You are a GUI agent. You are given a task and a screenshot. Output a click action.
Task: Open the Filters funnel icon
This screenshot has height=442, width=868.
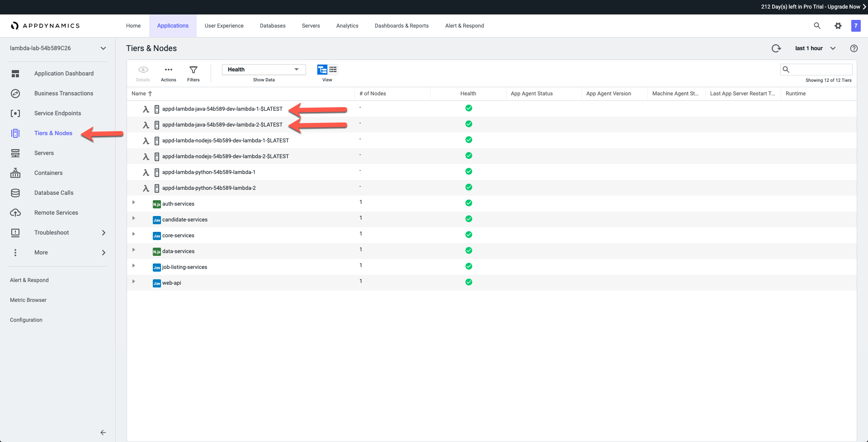(x=193, y=70)
